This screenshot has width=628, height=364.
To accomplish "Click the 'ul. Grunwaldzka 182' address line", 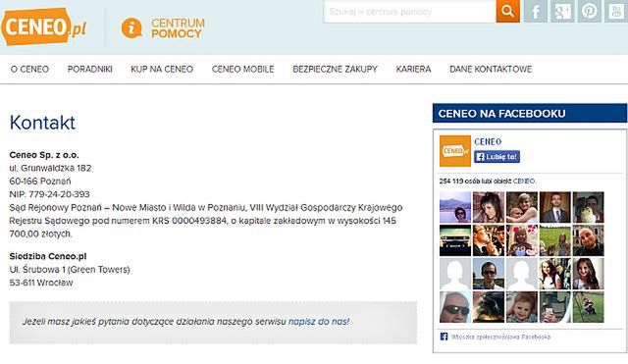I will coord(50,168).
